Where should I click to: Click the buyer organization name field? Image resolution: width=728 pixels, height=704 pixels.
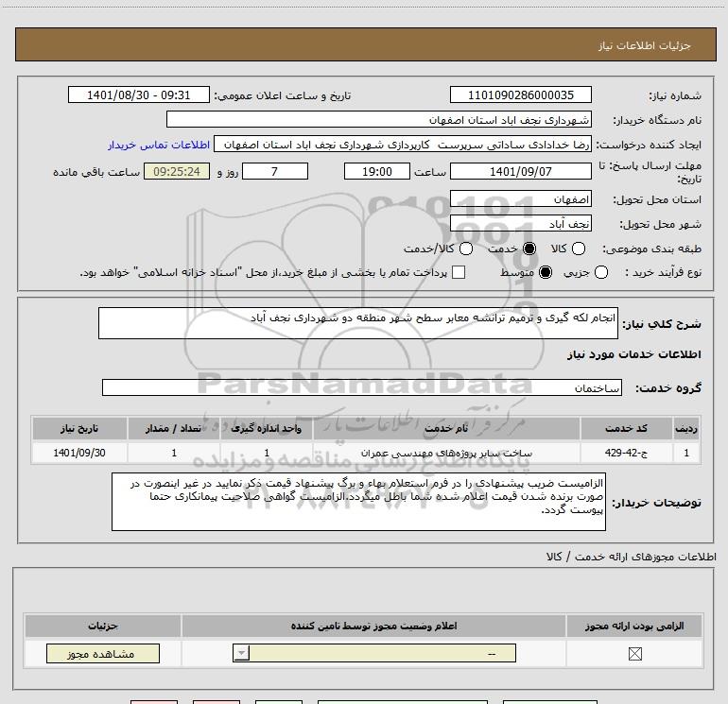coord(379,119)
